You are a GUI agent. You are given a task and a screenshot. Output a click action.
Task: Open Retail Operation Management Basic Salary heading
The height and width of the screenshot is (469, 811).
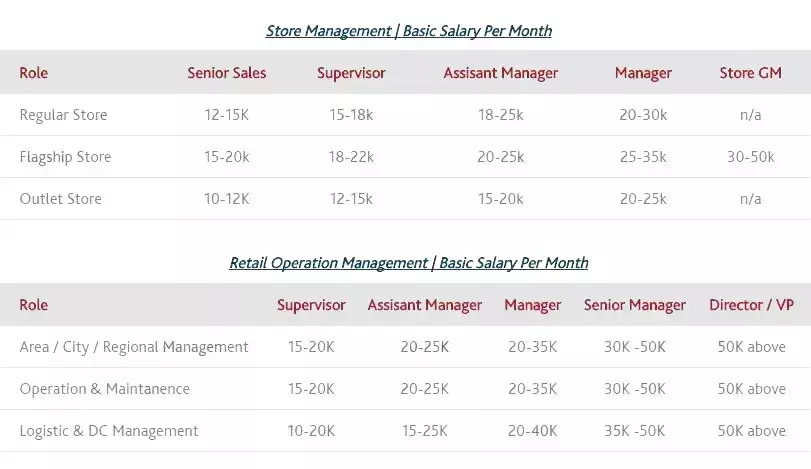(409, 263)
